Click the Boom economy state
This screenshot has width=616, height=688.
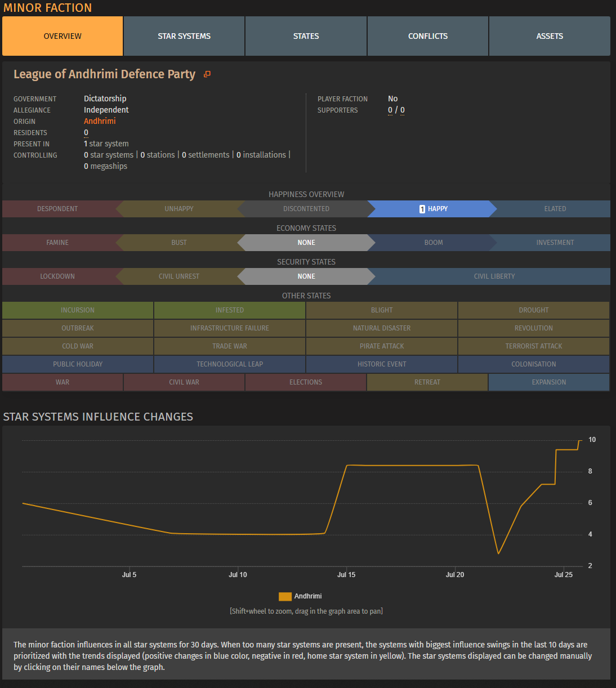[433, 243]
